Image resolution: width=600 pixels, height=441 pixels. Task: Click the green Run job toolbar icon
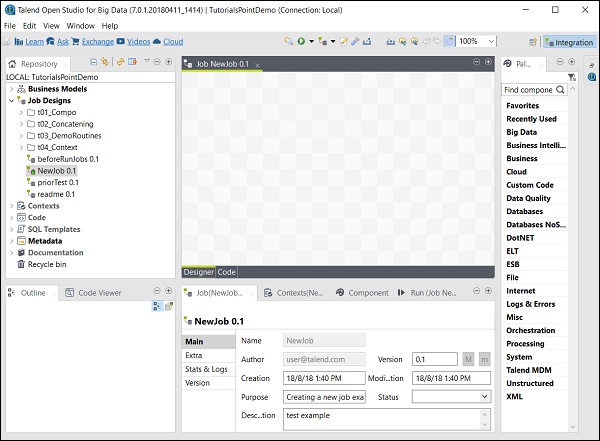pyautogui.click(x=299, y=41)
